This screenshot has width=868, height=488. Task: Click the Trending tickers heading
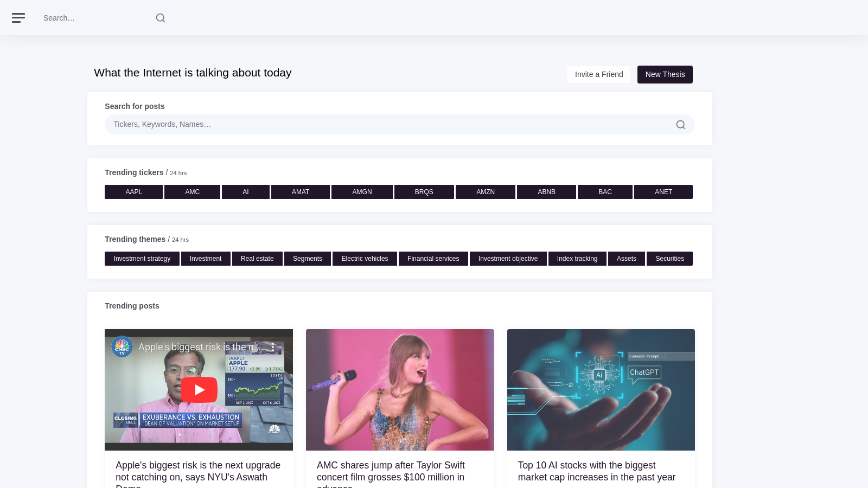tap(134, 172)
